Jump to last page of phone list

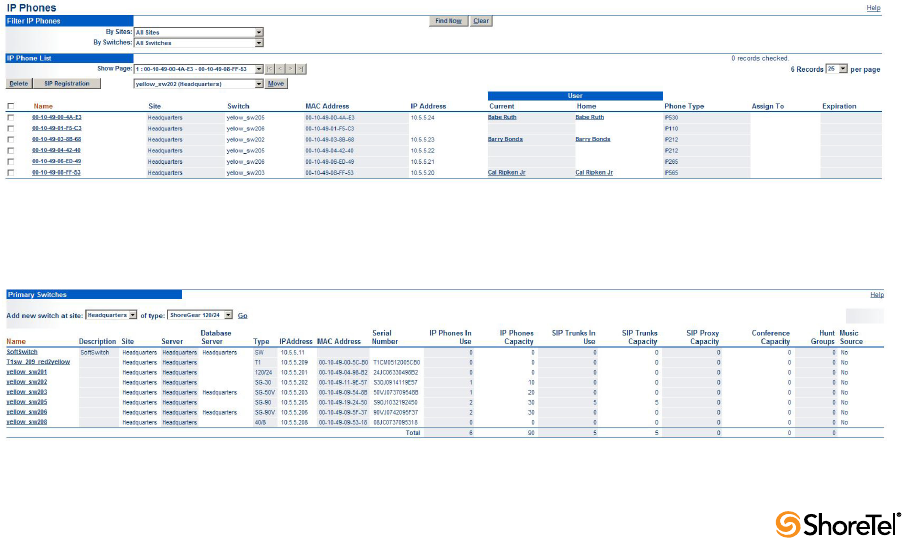pos(301,69)
